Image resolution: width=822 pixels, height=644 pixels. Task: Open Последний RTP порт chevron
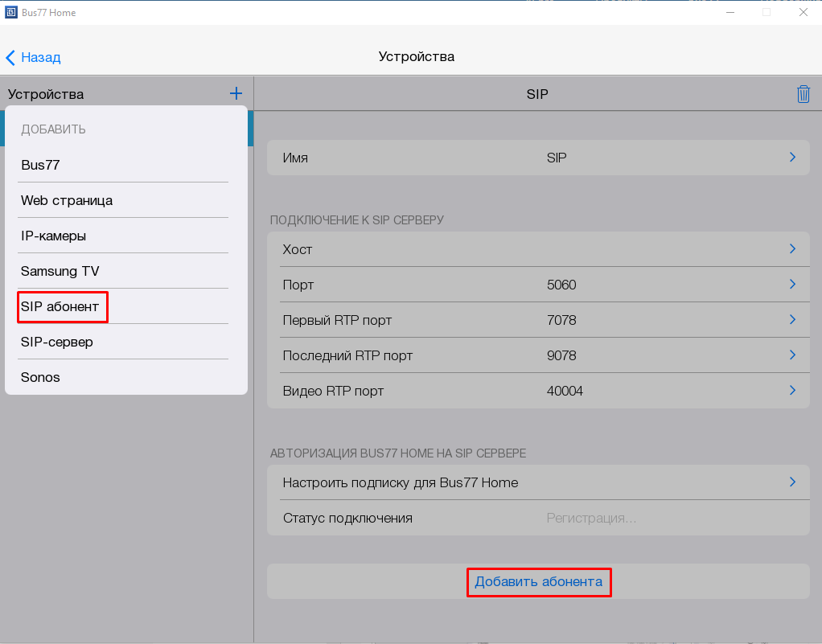point(792,355)
